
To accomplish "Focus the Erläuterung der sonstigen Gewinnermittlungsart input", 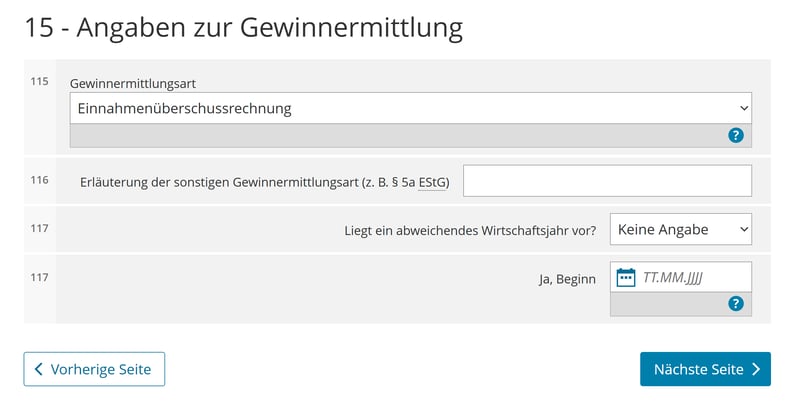I will tap(607, 181).
